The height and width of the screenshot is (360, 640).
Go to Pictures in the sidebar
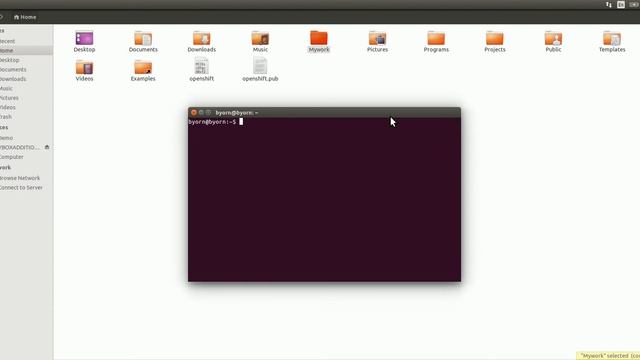(x=9, y=98)
